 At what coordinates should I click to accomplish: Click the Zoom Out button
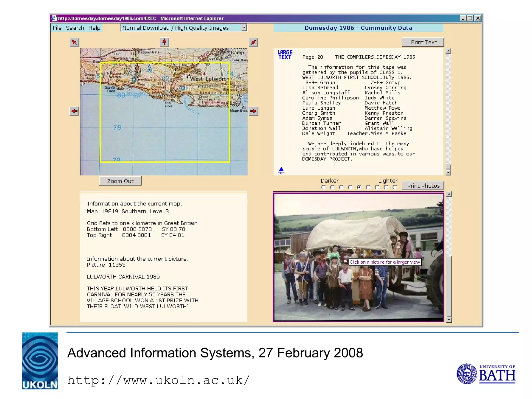click(120, 181)
